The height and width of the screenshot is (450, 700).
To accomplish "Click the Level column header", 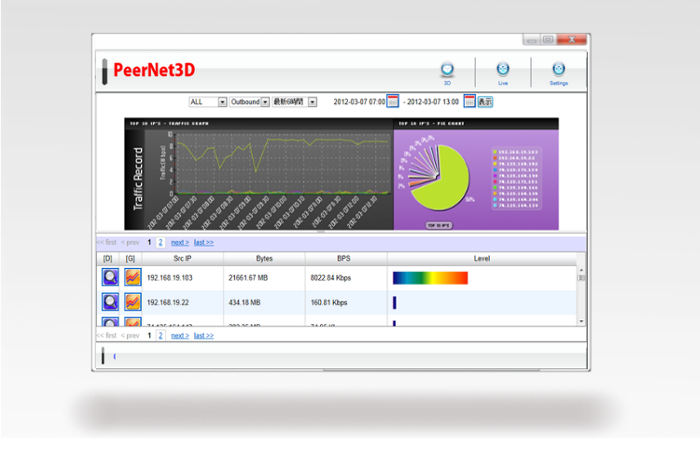I will click(482, 258).
